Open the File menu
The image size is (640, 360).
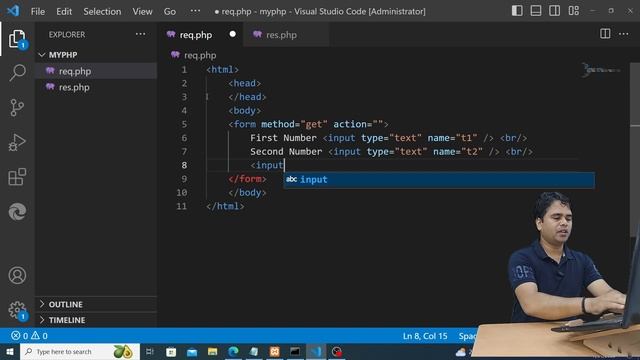38,11
